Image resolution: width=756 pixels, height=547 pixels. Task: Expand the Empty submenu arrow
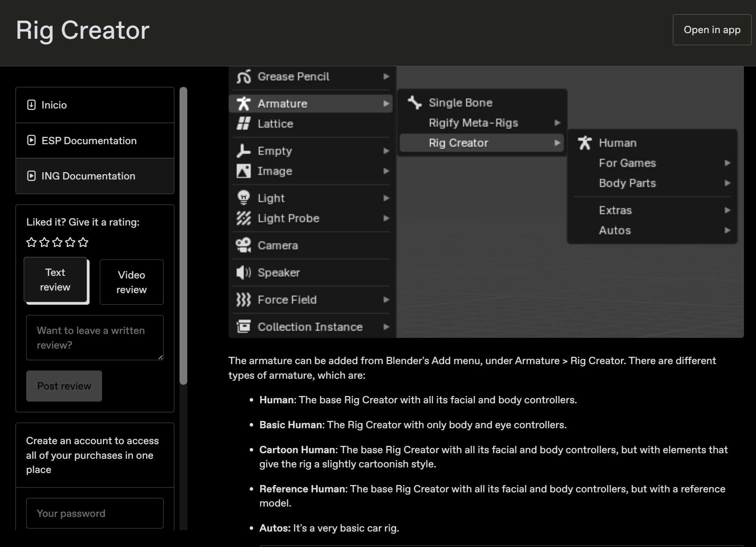[x=386, y=151]
